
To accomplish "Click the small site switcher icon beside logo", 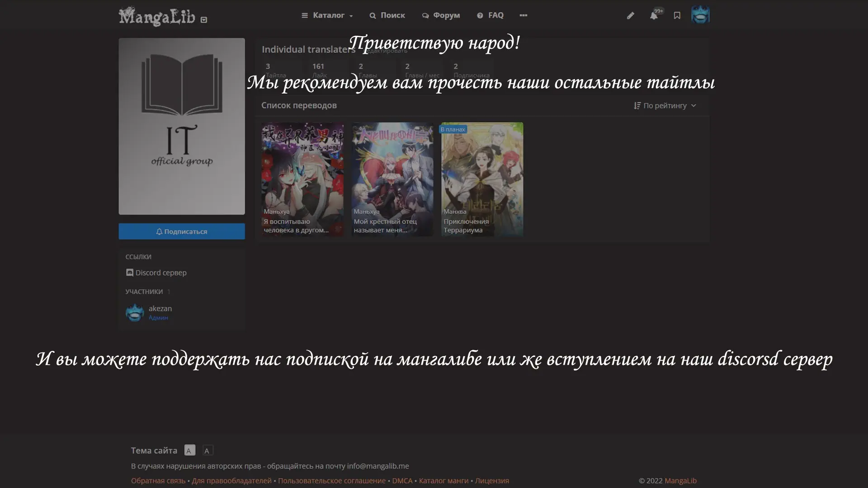I will coord(204,20).
